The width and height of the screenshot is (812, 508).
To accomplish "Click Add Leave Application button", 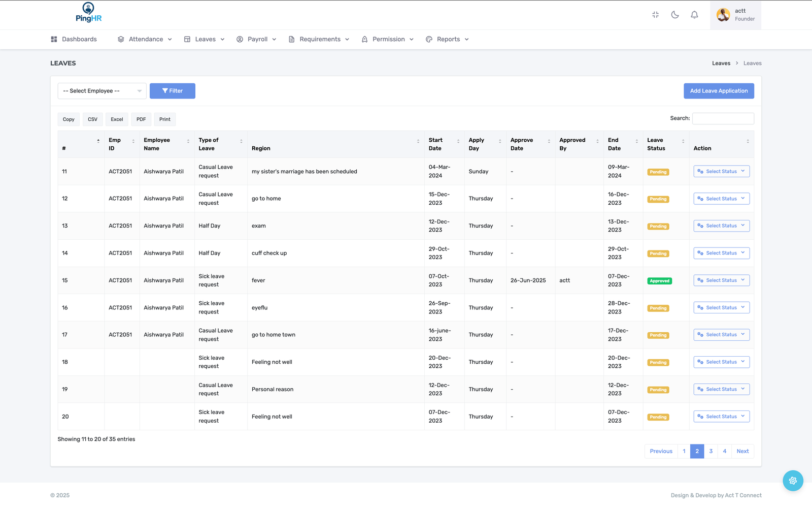I will (x=718, y=91).
